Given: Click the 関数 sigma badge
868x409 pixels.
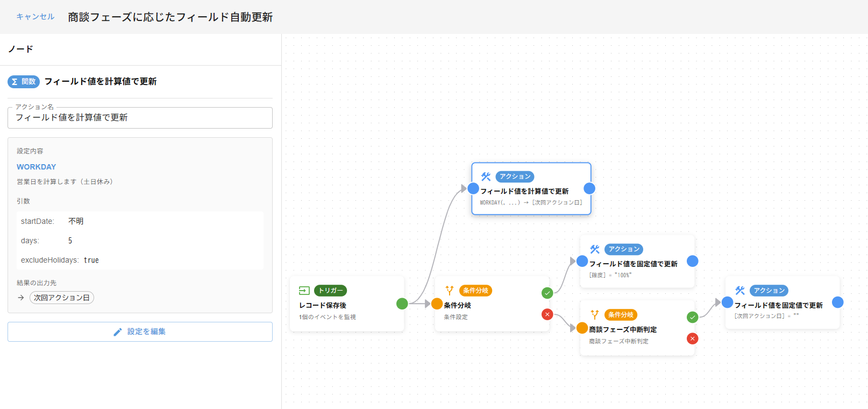Looking at the screenshot, I should coord(24,82).
